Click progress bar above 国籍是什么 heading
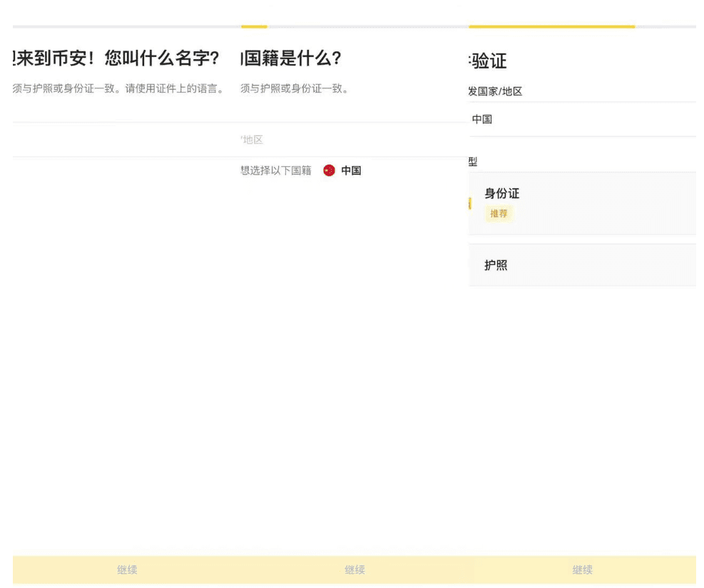 [354, 27]
